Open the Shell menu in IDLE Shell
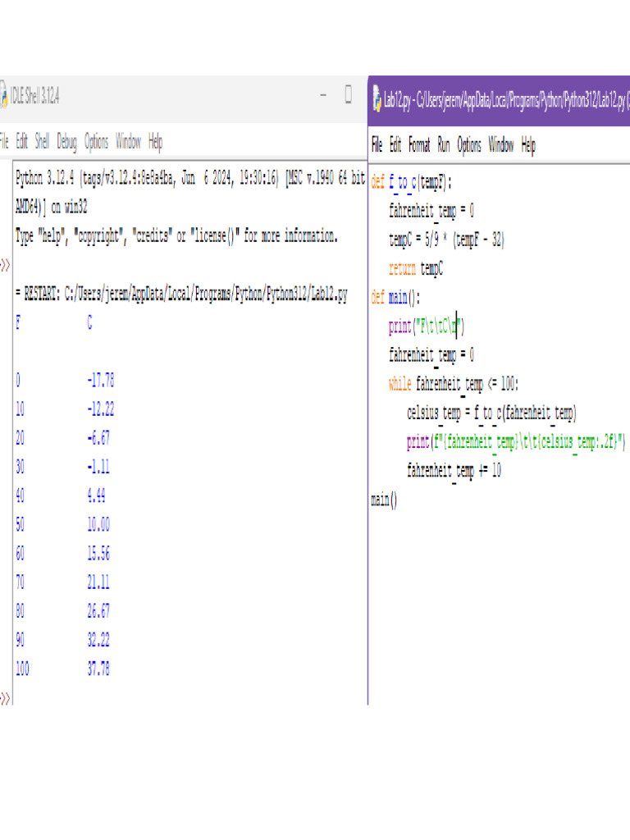This screenshot has width=630, height=840. click(x=42, y=142)
